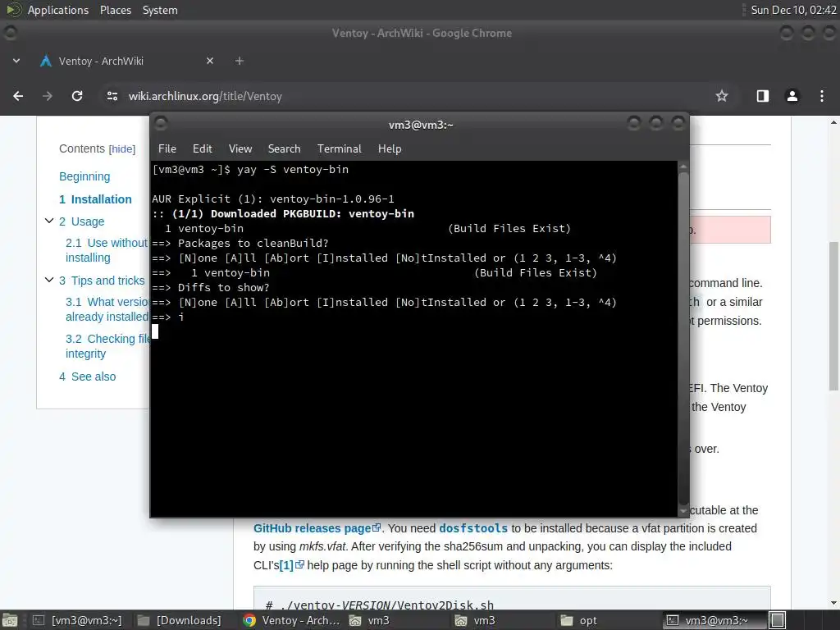Bookmark this page with the star icon
Viewport: 840px width, 630px height.
[x=722, y=96]
